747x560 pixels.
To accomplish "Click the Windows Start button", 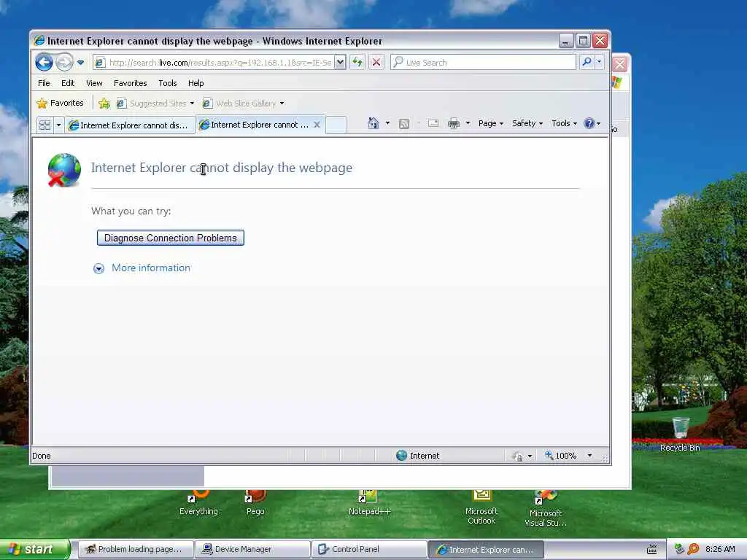I will 34,549.
